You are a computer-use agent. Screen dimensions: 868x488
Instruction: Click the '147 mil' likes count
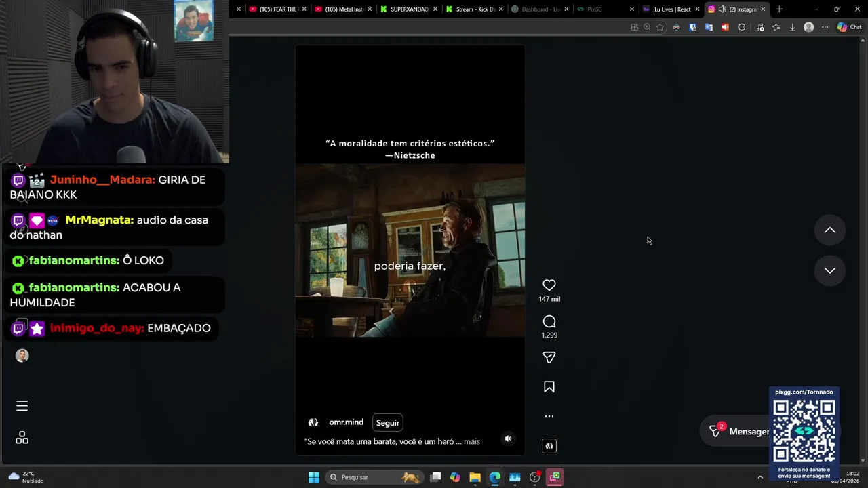coord(549,299)
